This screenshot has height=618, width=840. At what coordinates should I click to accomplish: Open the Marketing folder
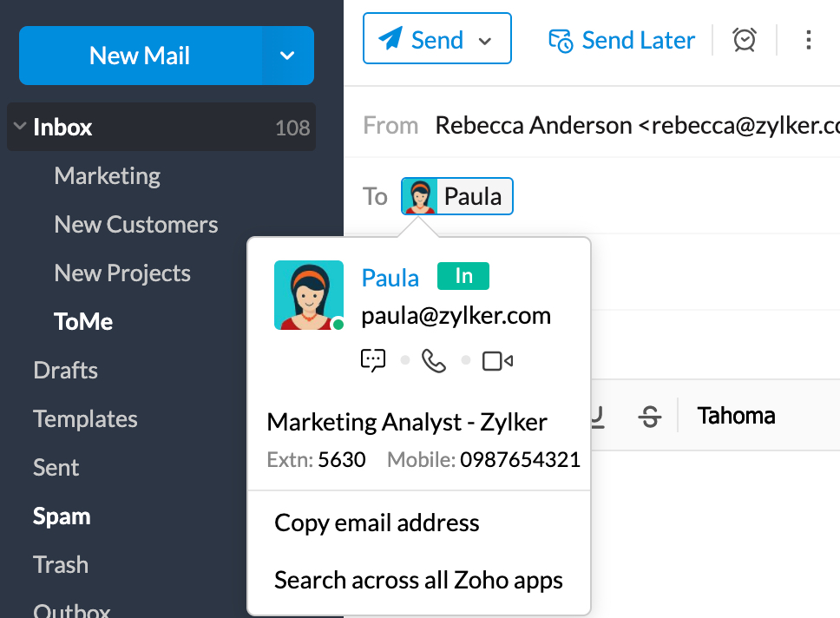[x=108, y=176]
